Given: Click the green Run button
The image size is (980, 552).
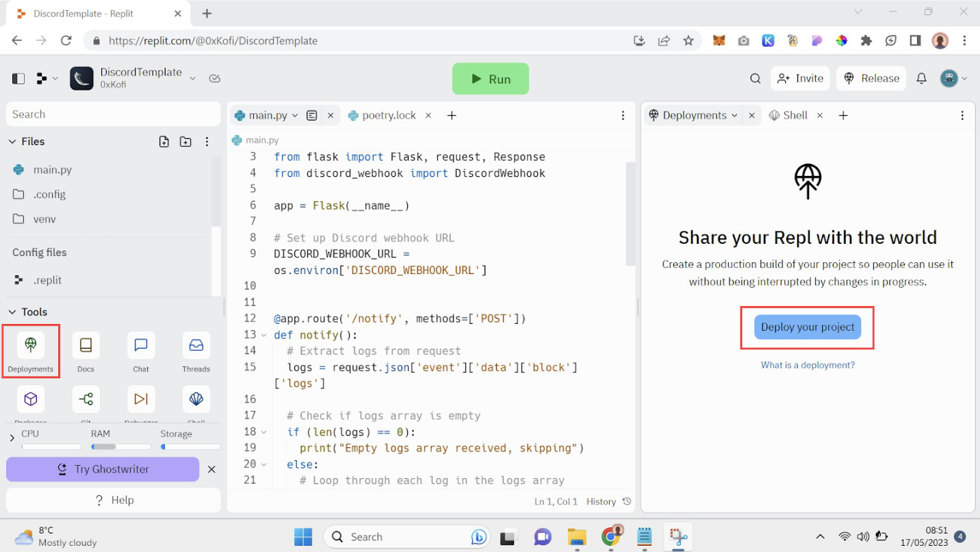Looking at the screenshot, I should coord(491,79).
